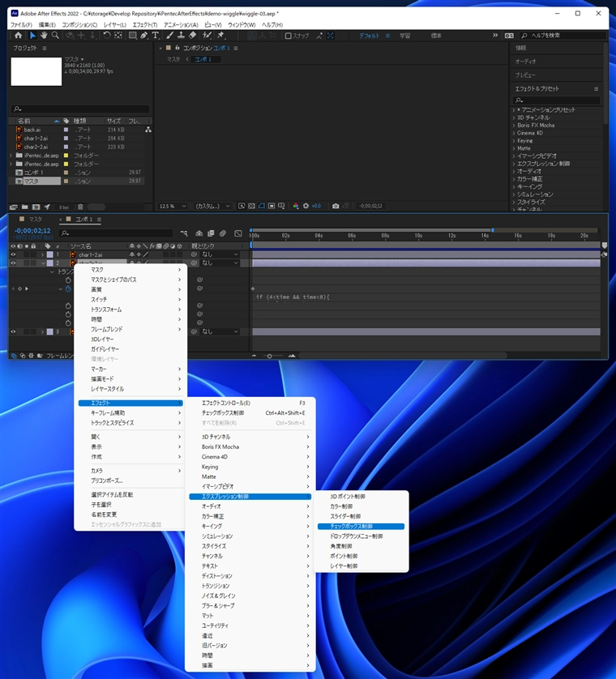
Task: Select the Clone Stamp tool
Action: (x=181, y=36)
